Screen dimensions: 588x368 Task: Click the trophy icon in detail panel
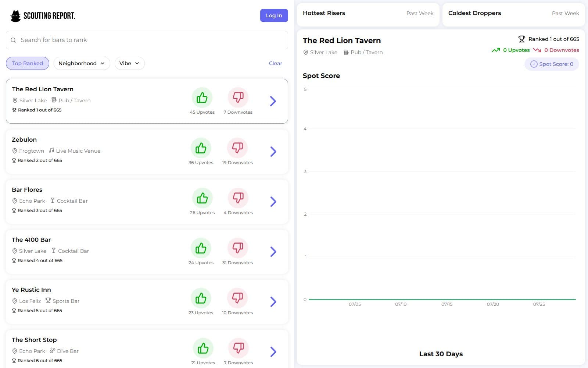tap(521, 39)
